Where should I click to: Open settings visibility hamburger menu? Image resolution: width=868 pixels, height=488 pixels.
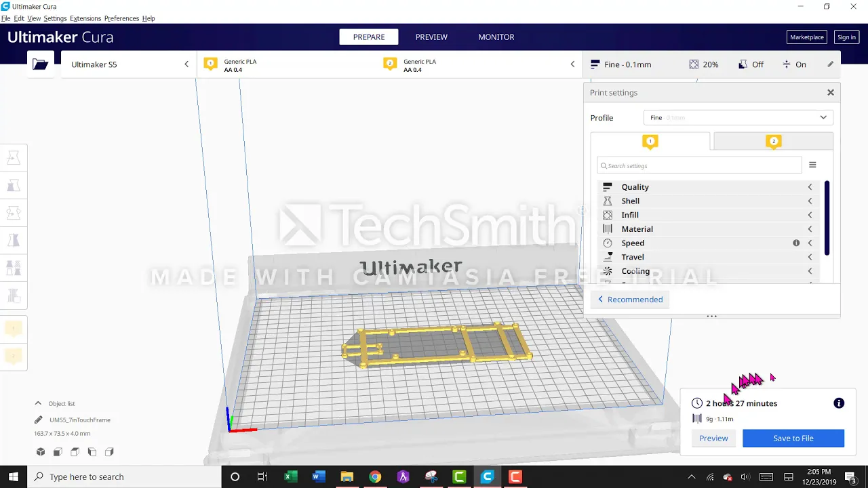tap(812, 165)
